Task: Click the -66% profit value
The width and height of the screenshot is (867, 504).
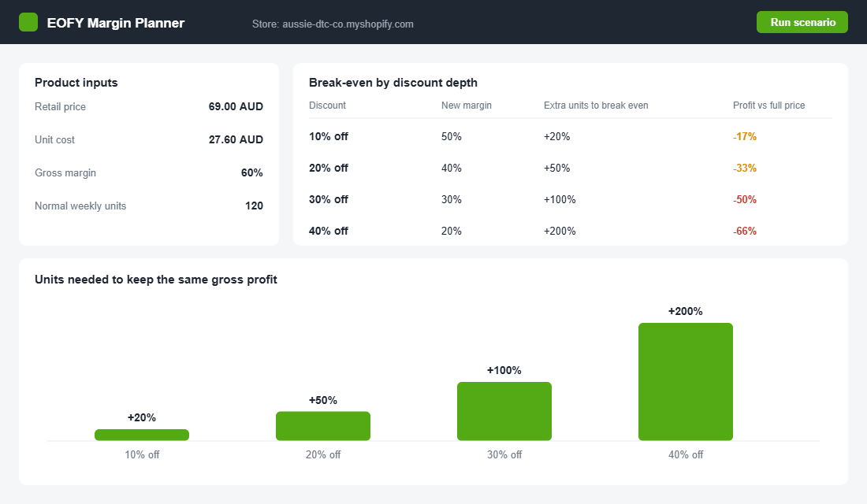Action: coord(745,231)
